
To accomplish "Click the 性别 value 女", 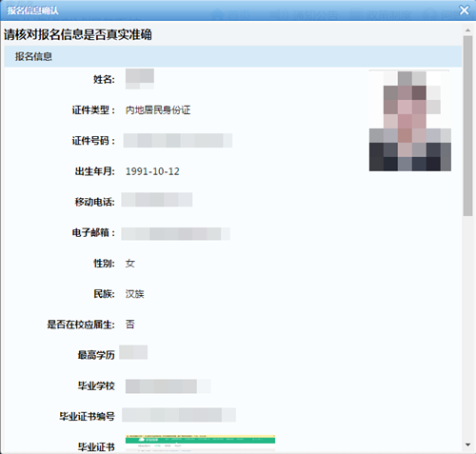I will [x=130, y=264].
